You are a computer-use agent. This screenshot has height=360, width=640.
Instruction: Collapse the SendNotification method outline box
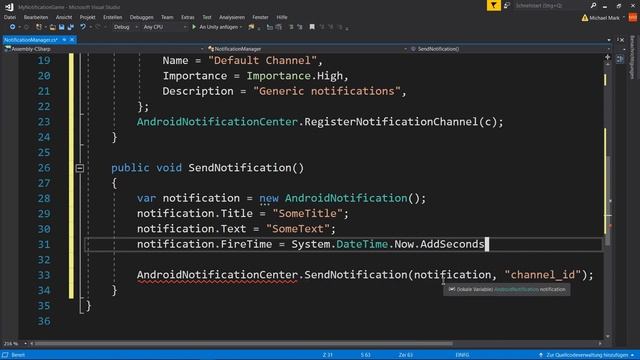pos(80,168)
